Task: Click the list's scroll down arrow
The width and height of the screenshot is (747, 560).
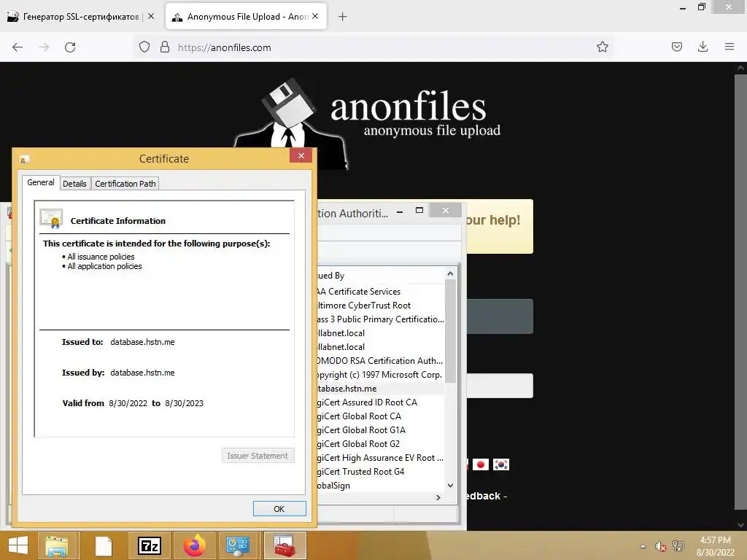Action: [x=450, y=485]
